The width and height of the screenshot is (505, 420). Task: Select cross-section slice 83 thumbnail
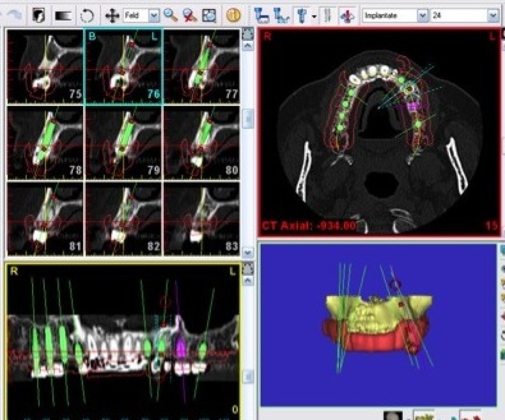pyautogui.click(x=201, y=219)
